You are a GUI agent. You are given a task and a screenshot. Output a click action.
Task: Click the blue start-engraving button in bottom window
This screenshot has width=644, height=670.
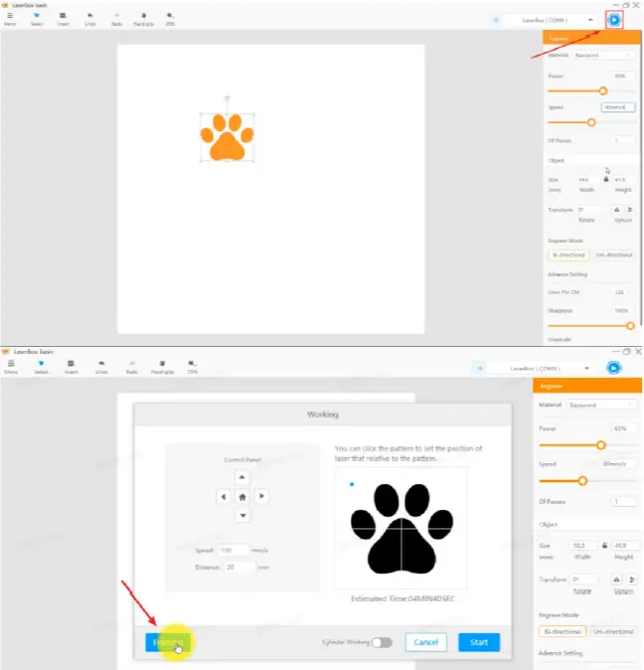[614, 368]
